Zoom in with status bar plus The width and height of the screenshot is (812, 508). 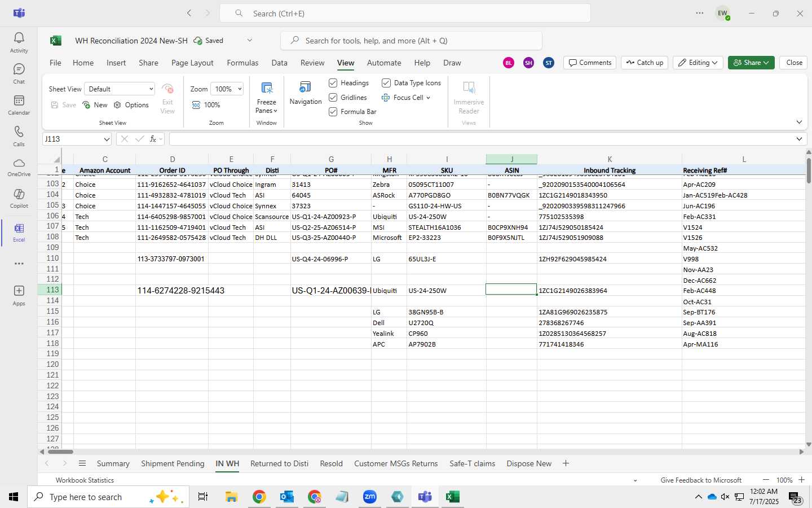[x=801, y=480]
